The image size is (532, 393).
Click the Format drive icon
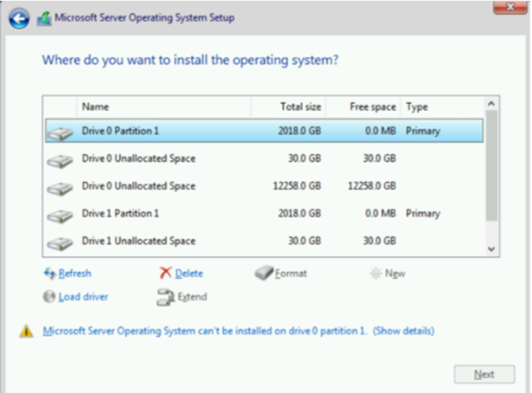264,273
